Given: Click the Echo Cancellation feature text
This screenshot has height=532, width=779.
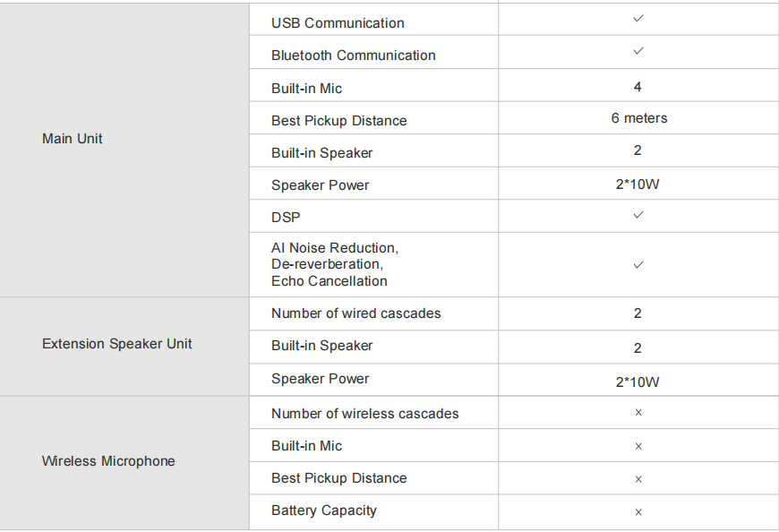Looking at the screenshot, I should (x=329, y=281).
